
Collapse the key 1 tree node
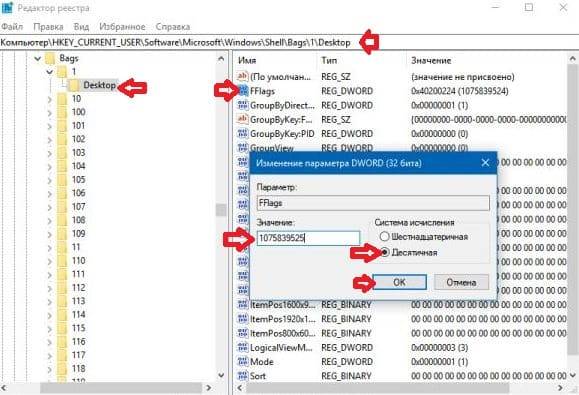[49, 72]
